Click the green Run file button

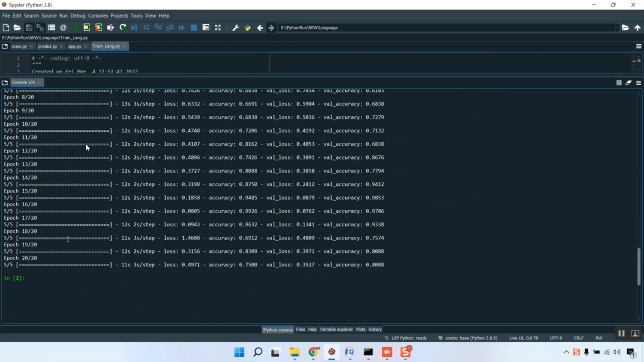(x=75, y=28)
